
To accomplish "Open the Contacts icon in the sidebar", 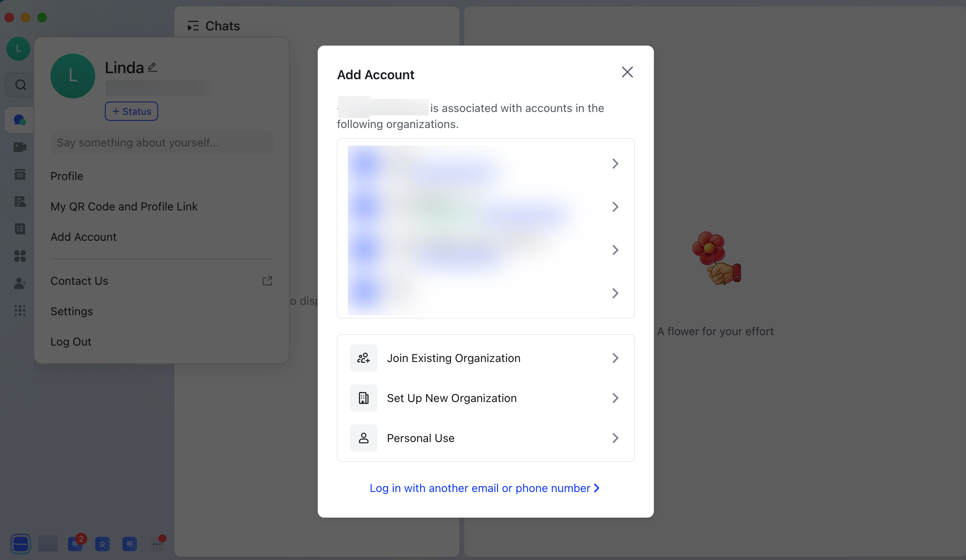I will (x=19, y=284).
